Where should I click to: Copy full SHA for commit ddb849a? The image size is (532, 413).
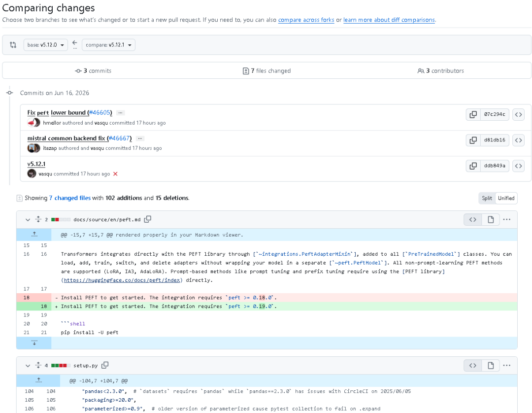click(473, 166)
